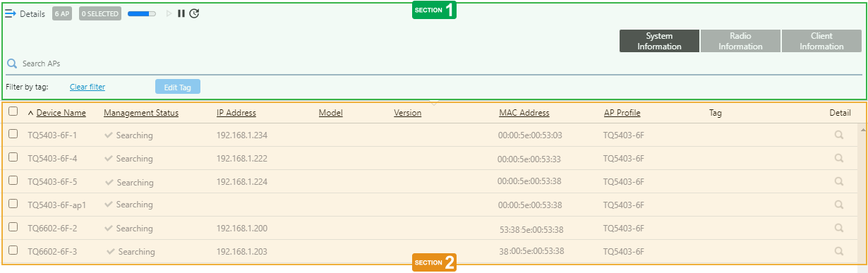Check the TQ6602-6F-2 row checkbox
868x273 pixels.
(x=13, y=226)
